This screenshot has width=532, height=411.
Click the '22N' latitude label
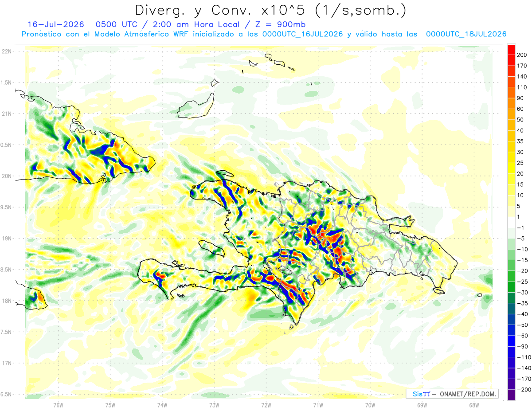click(7, 51)
